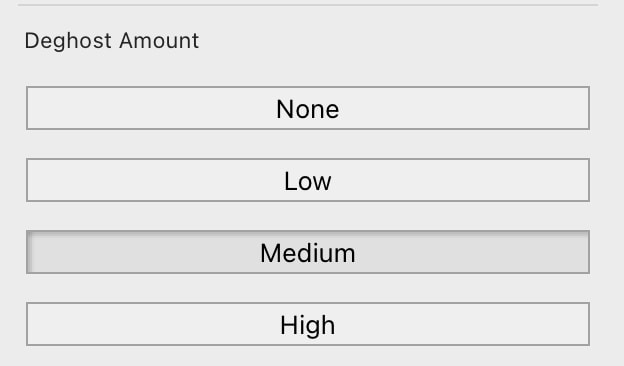Set deghost amount to High

click(308, 324)
